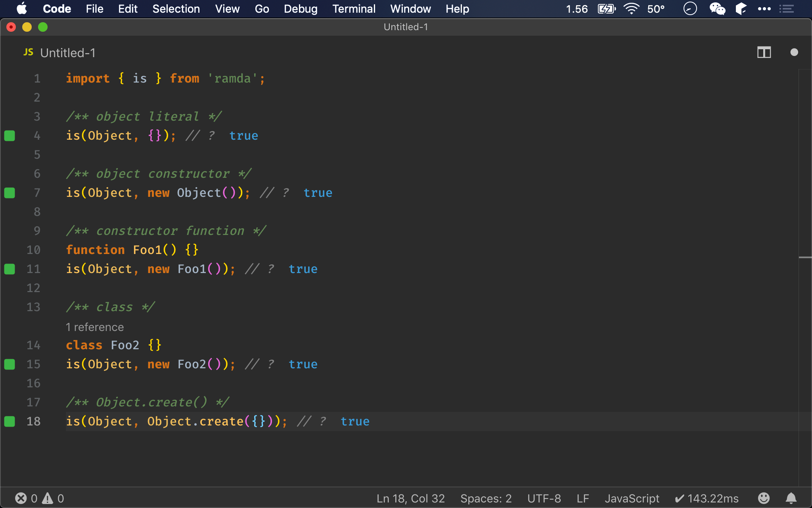Screen dimensions: 812x508
Task: Click the unsaved changes dot icon
Action: (x=794, y=52)
